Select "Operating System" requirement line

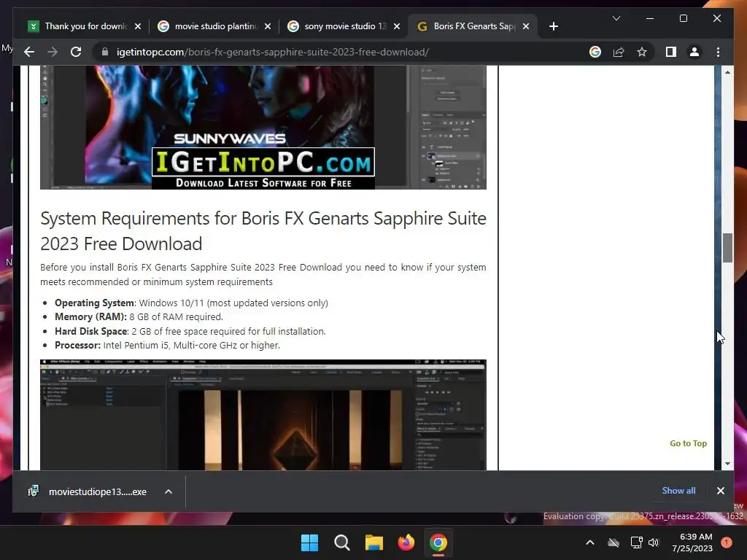pyautogui.click(x=191, y=303)
